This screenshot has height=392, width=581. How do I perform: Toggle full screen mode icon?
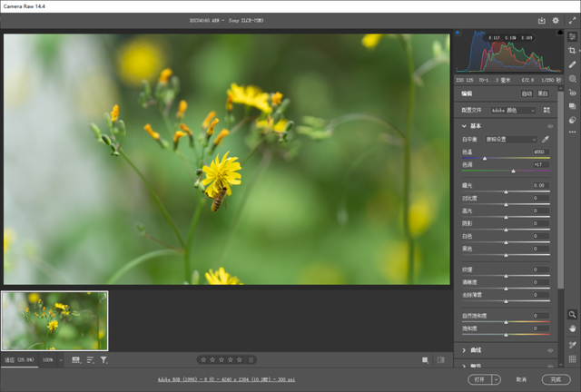(x=573, y=19)
